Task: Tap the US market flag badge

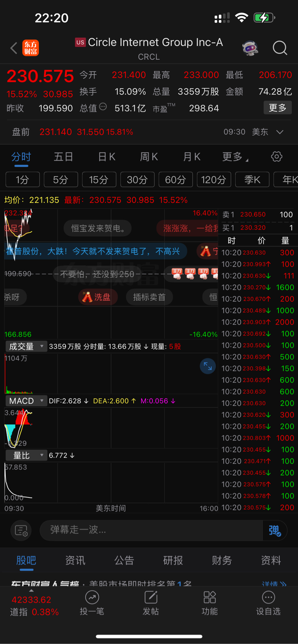Action: tap(80, 42)
